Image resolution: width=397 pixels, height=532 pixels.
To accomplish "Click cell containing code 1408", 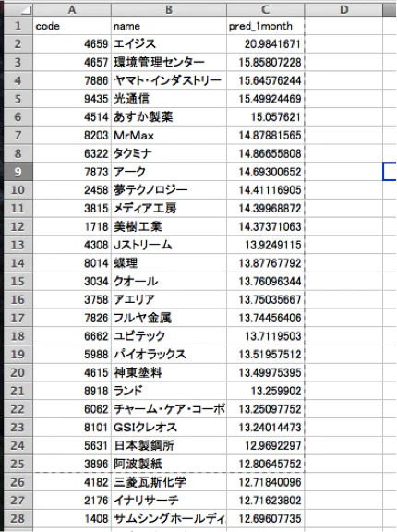I will tap(72, 518).
